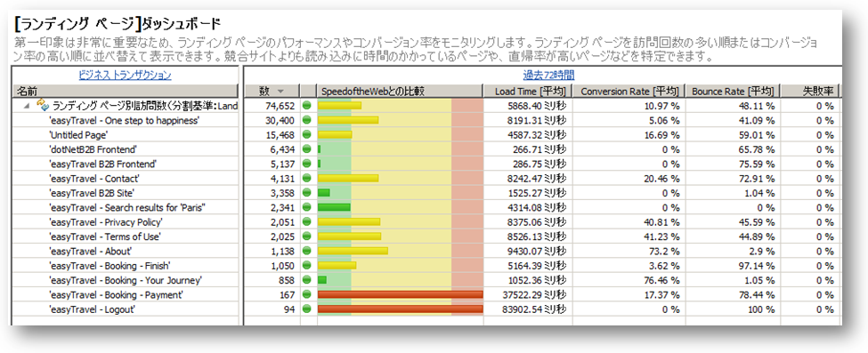Screen dimensions: 868x353
Task: Select 'easyTravel - One step to happiness' row
Action: [124, 120]
